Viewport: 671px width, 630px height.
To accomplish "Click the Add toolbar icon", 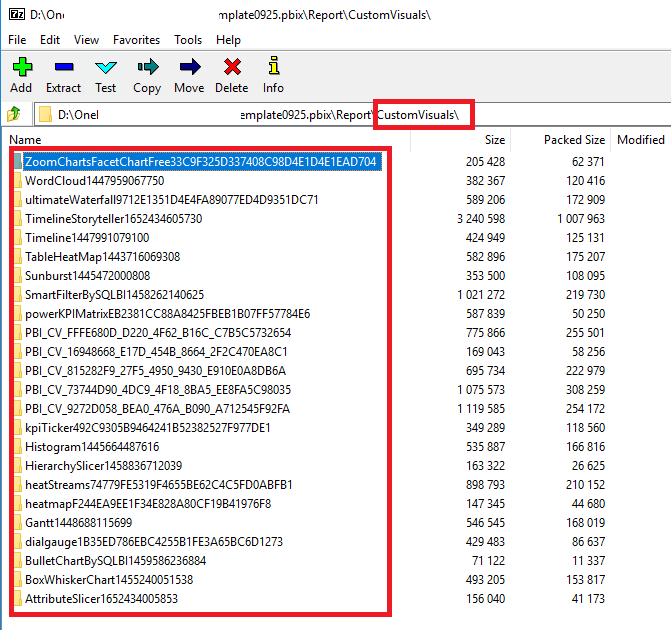I will (22, 67).
